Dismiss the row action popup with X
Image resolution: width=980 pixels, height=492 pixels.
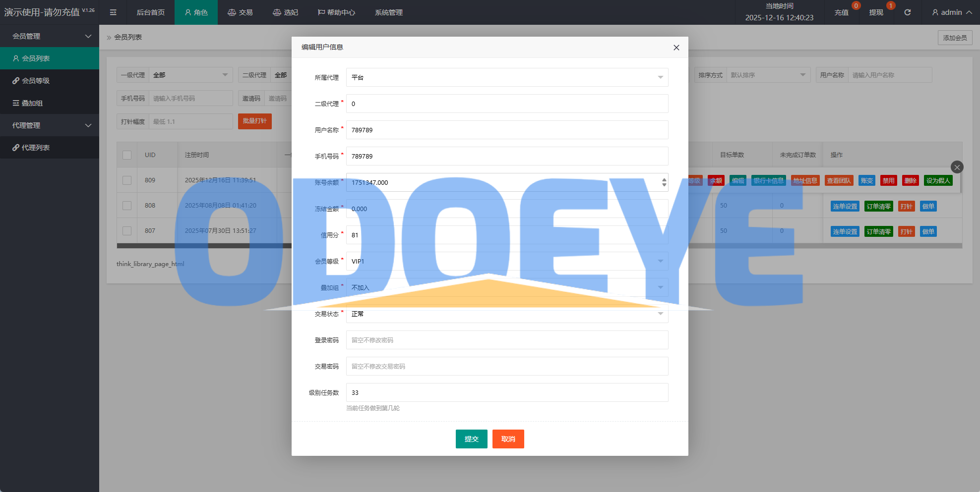(957, 167)
